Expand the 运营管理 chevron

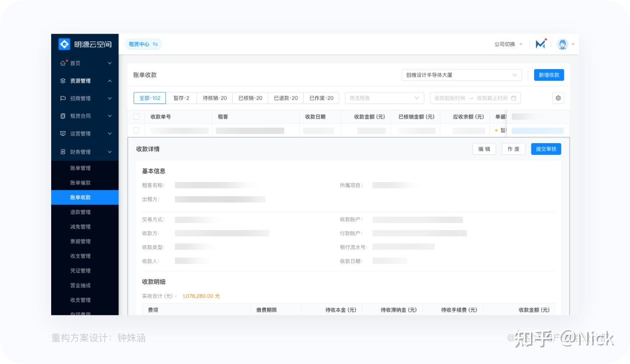pos(110,133)
